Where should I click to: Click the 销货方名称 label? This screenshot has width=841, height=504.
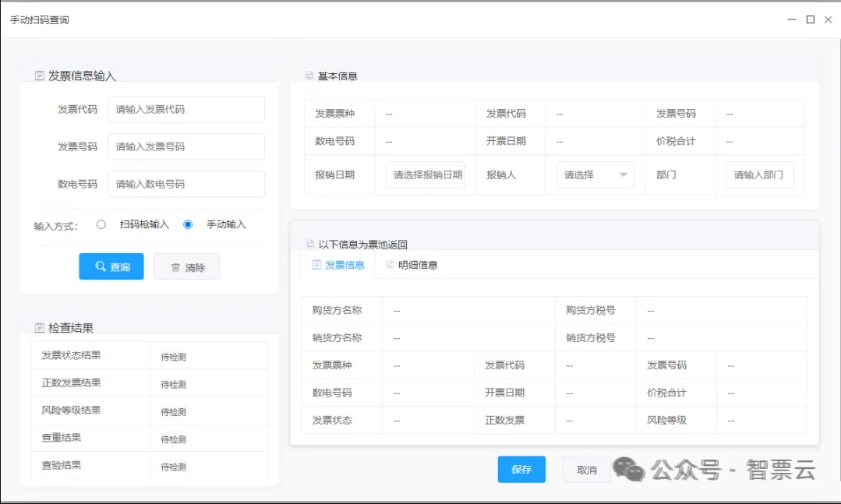coord(337,337)
